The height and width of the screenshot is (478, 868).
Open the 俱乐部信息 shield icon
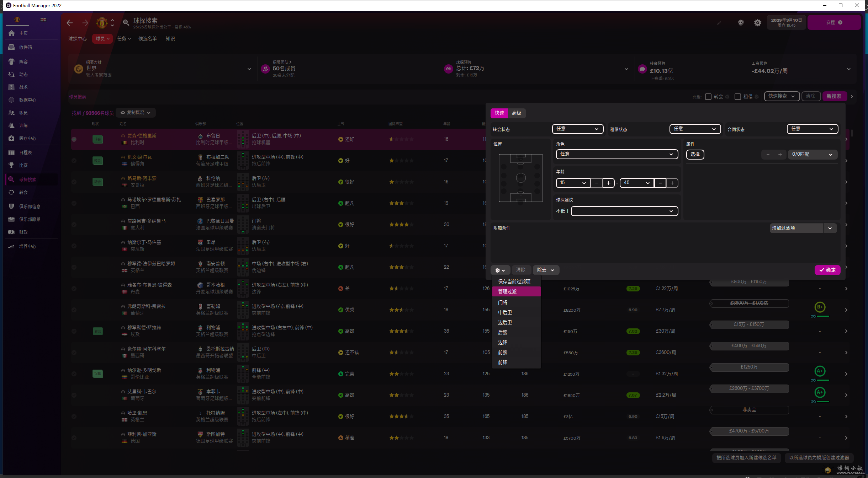tap(11, 206)
